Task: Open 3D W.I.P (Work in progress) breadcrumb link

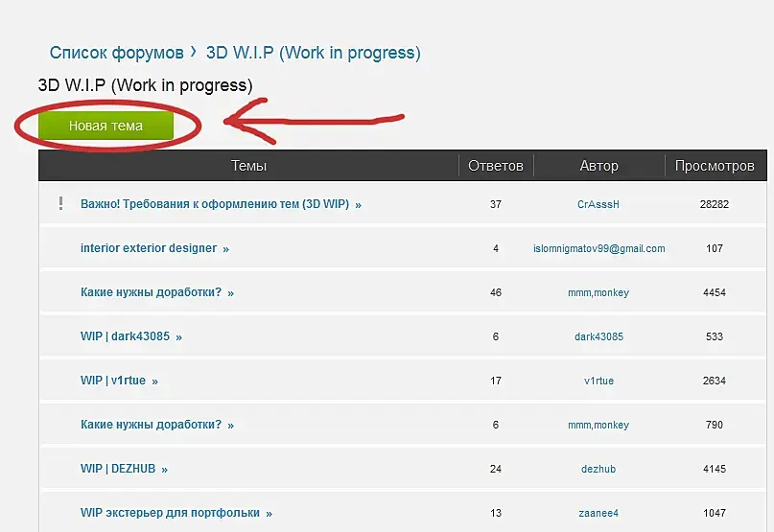Action: click(x=313, y=53)
